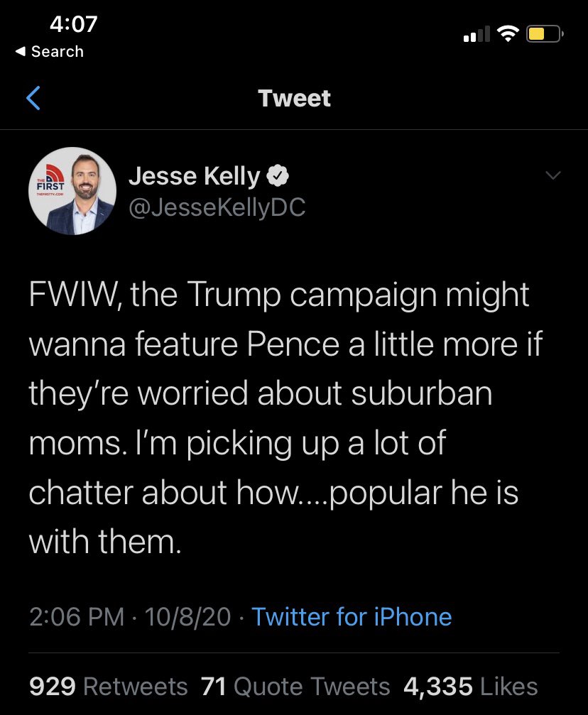Return to Search via status bar link
The width and height of the screenshot is (588, 715).
[x=49, y=52]
